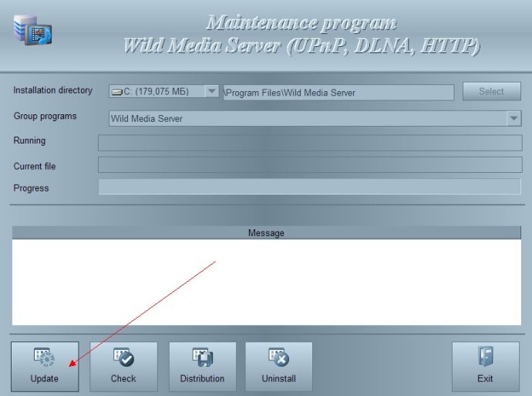
Task: Run the Check maintenance action
Action: 123,367
